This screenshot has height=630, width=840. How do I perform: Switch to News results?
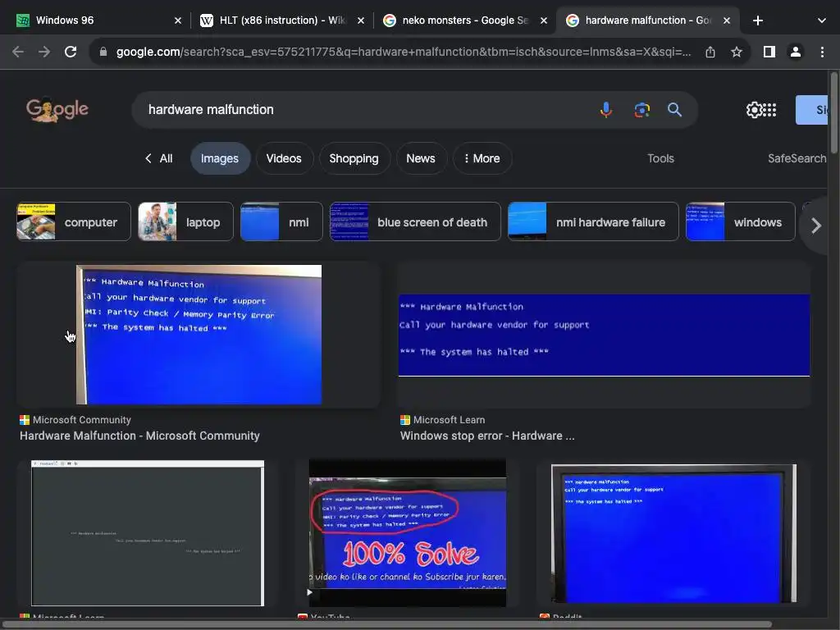click(421, 158)
